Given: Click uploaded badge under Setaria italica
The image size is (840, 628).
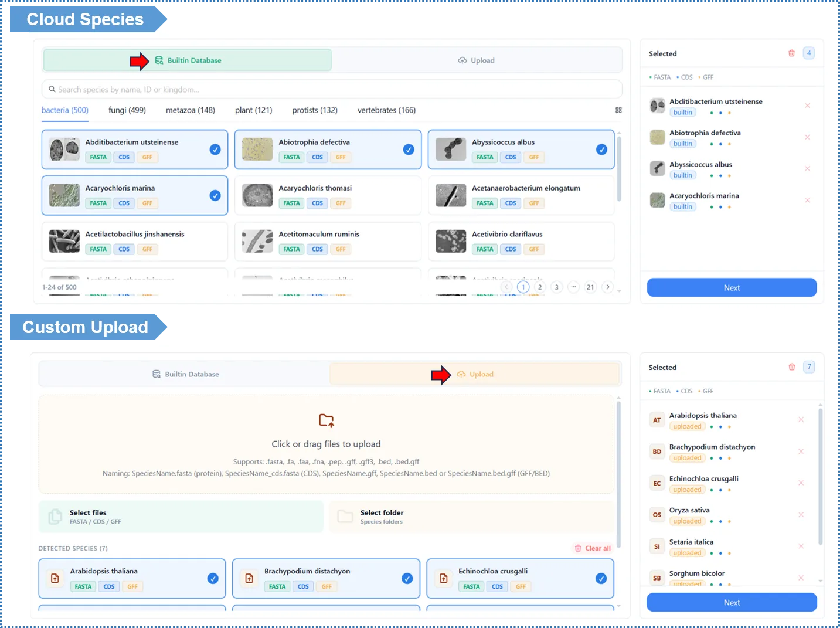Looking at the screenshot, I should 687,553.
